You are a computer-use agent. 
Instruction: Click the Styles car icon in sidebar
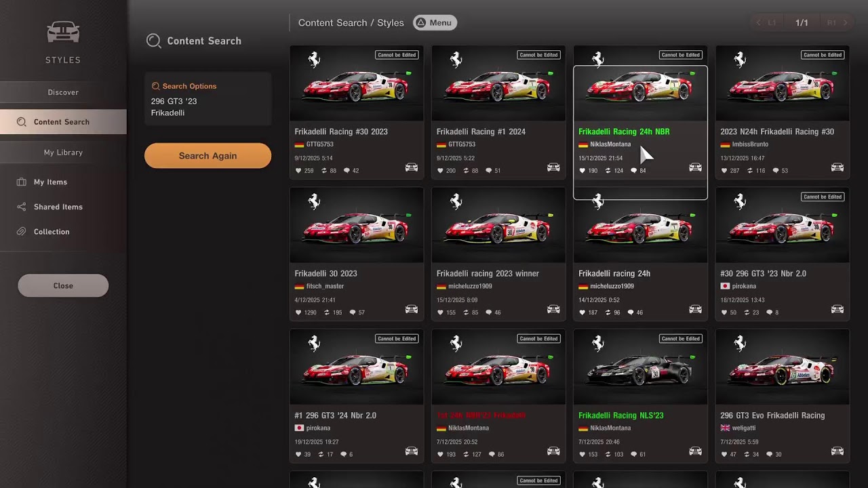pos(63,32)
